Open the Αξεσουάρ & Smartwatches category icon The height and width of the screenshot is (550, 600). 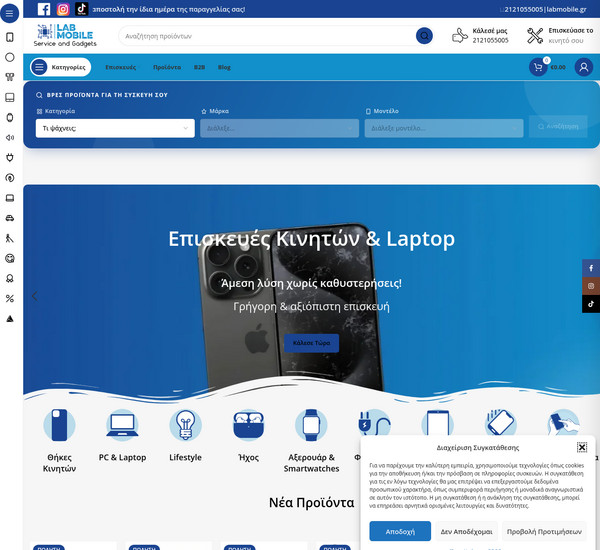coord(311,425)
